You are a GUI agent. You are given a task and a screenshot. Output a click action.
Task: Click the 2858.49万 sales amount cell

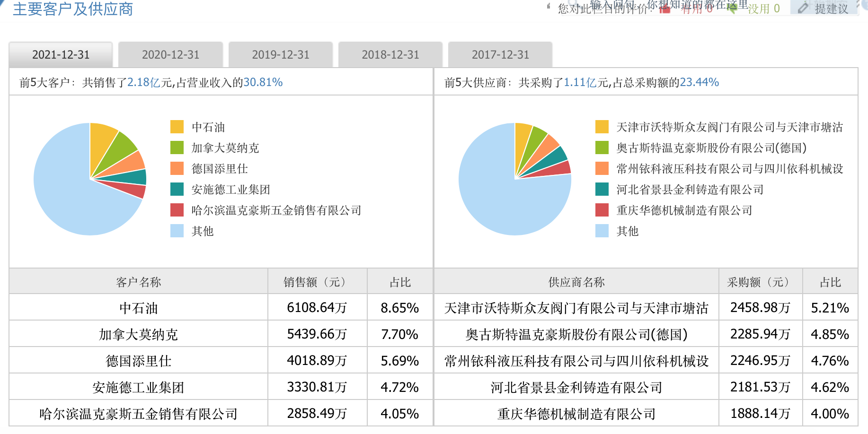(318, 414)
